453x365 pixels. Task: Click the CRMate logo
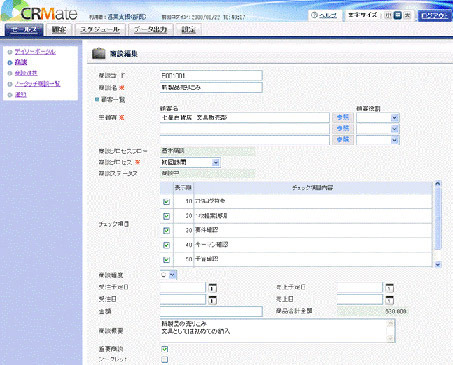(39, 11)
